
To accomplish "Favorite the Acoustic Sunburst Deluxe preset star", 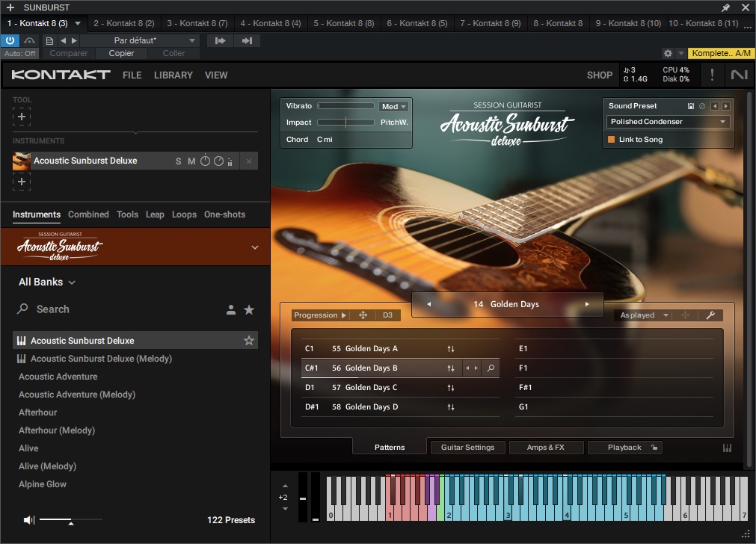I will tap(249, 341).
